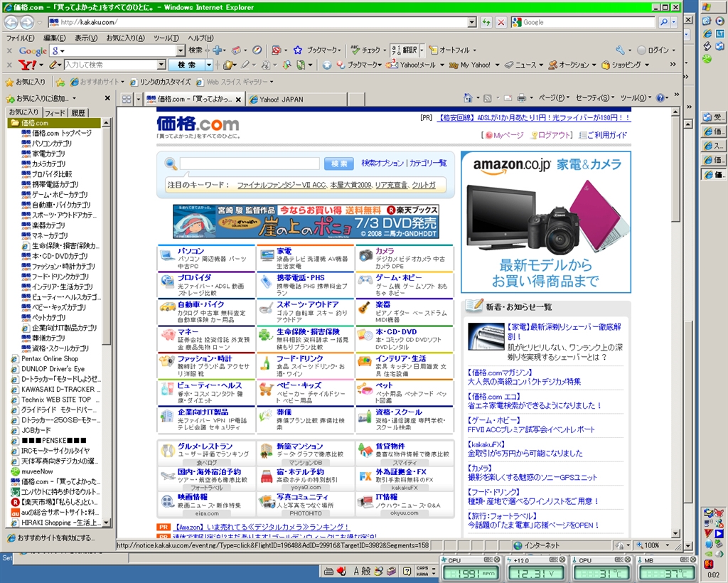Screen dimensions: 728x583
Task: Stop loading with the red X button
Action: (501, 22)
